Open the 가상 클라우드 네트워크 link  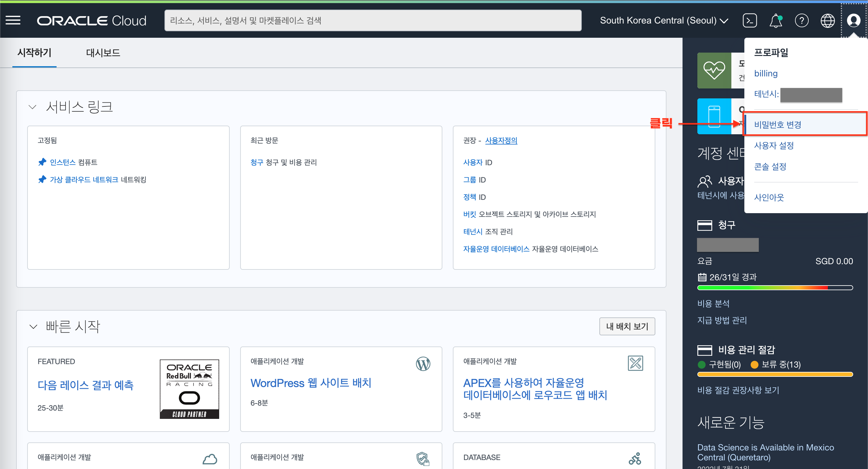tap(84, 179)
